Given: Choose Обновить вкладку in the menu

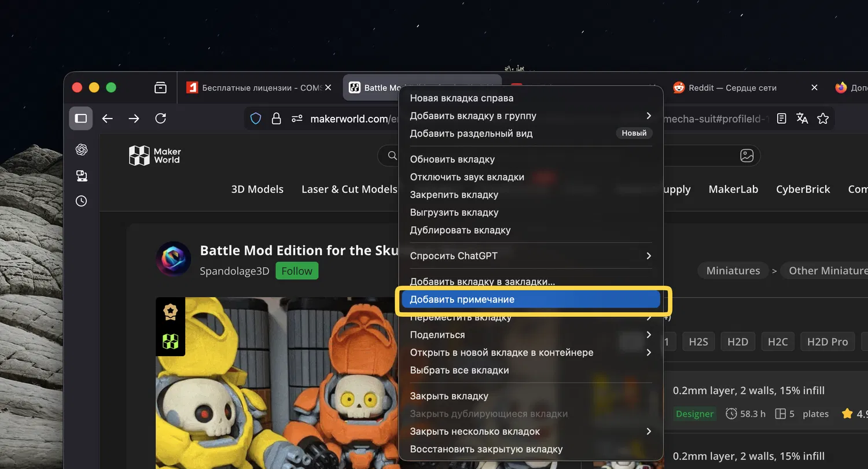Looking at the screenshot, I should pyautogui.click(x=531, y=159).
